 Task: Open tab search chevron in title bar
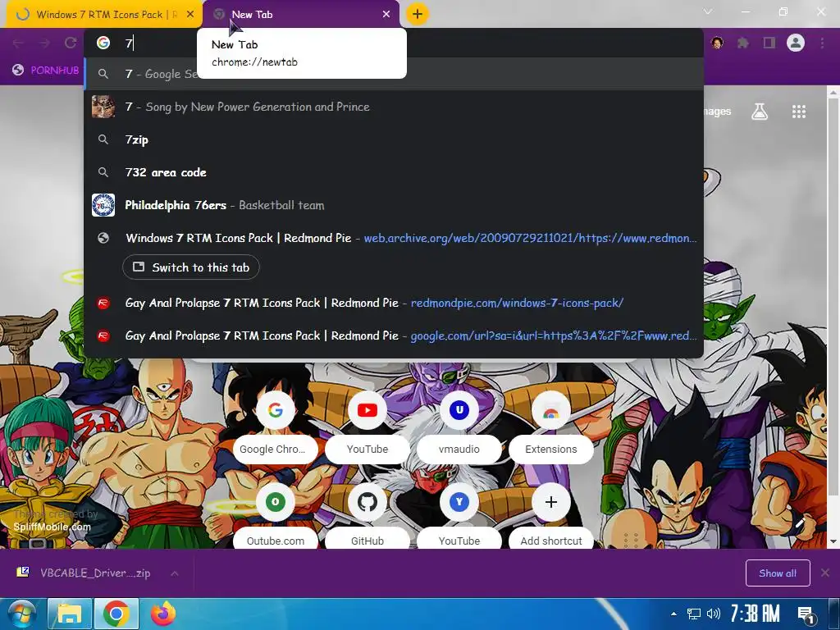[708, 11]
